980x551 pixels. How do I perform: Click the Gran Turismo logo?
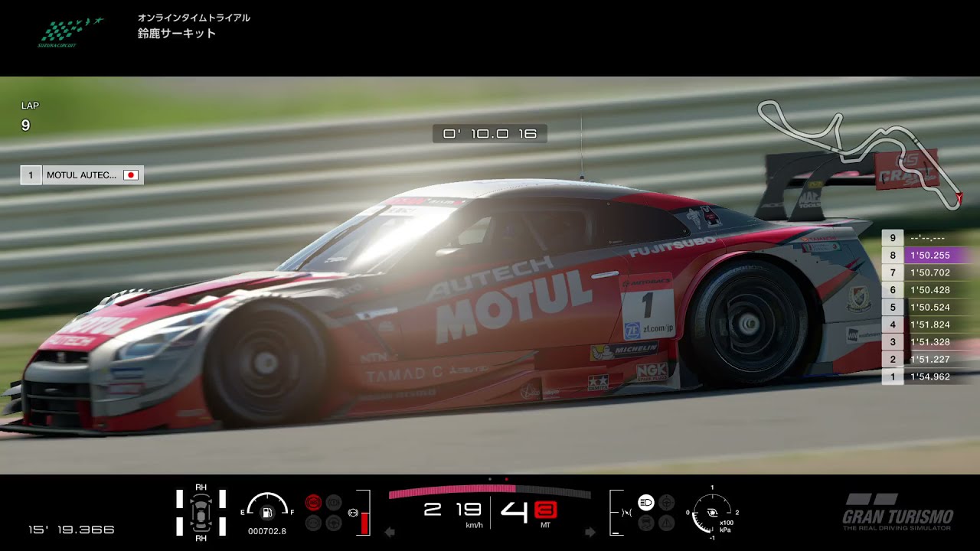tap(897, 512)
